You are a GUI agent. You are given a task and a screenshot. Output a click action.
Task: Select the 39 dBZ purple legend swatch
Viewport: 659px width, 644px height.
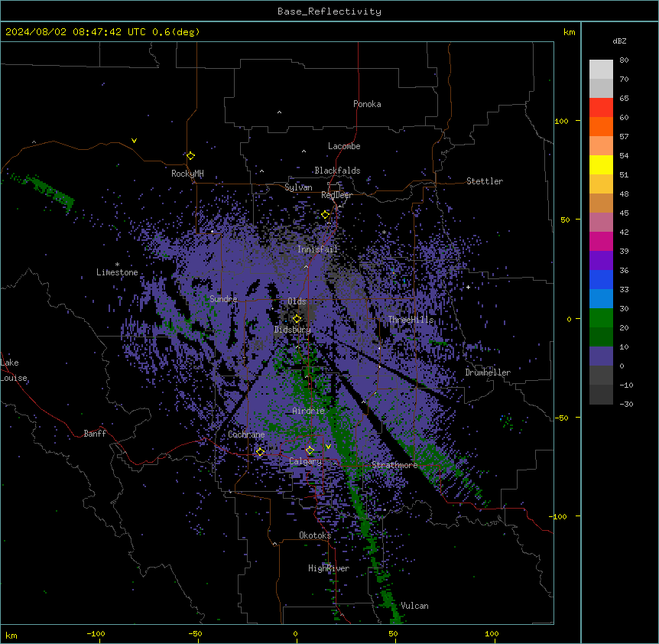[601, 260]
